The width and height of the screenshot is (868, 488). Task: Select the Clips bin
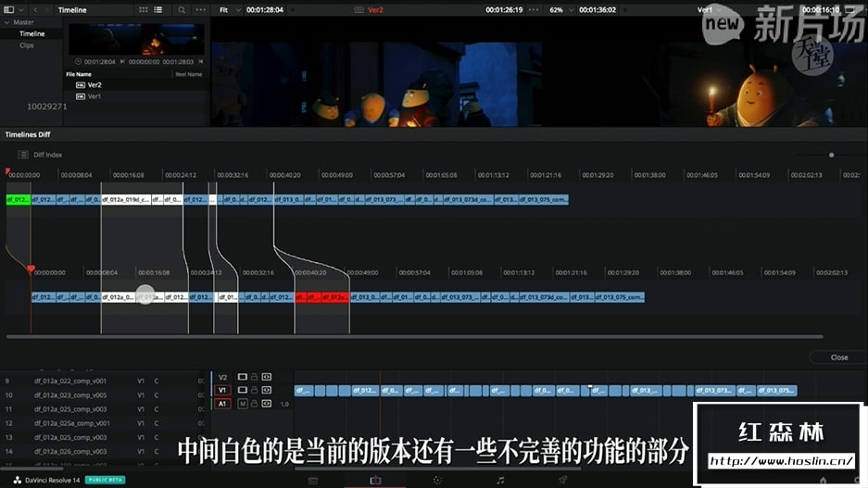coord(26,45)
